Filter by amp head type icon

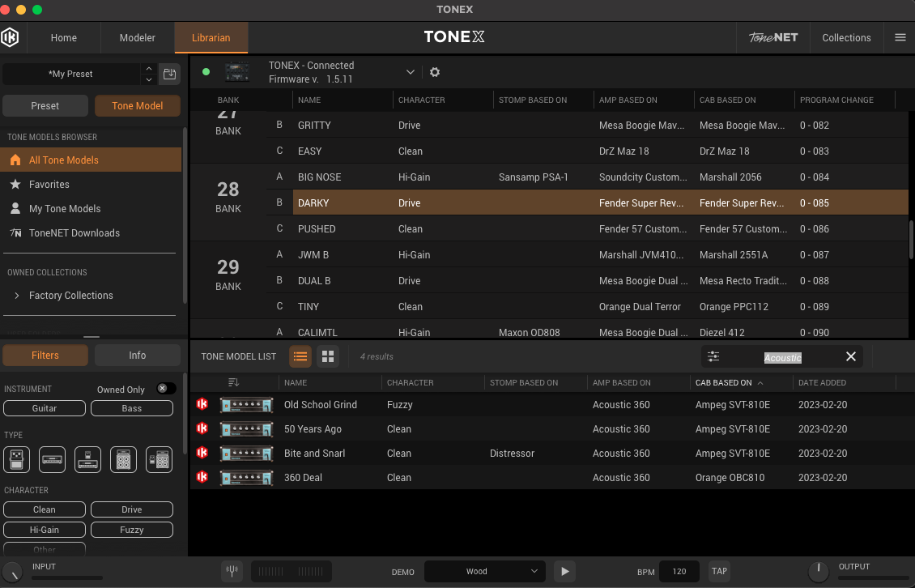(53, 460)
